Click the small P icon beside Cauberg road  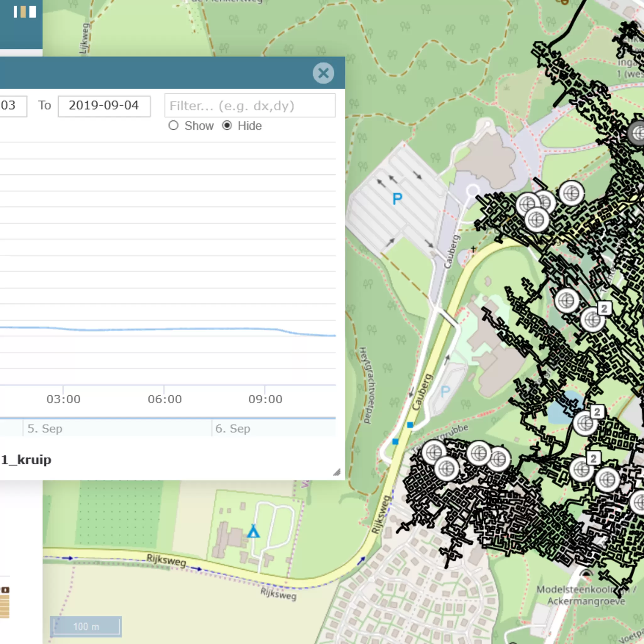coord(445,392)
